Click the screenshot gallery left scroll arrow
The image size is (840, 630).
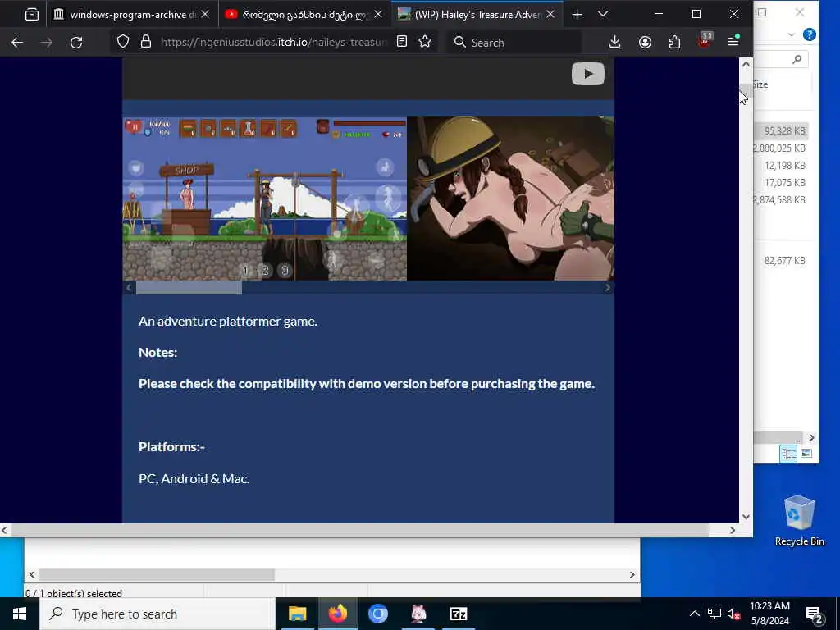click(129, 288)
